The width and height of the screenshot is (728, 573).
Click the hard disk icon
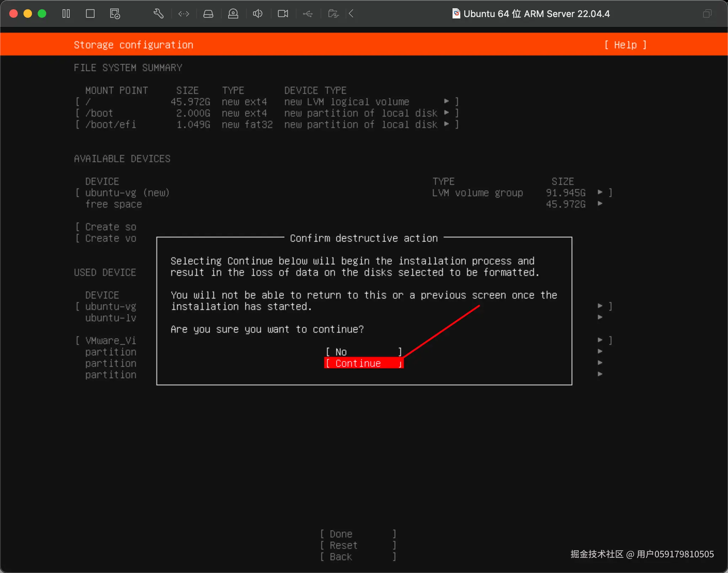pyautogui.click(x=208, y=14)
